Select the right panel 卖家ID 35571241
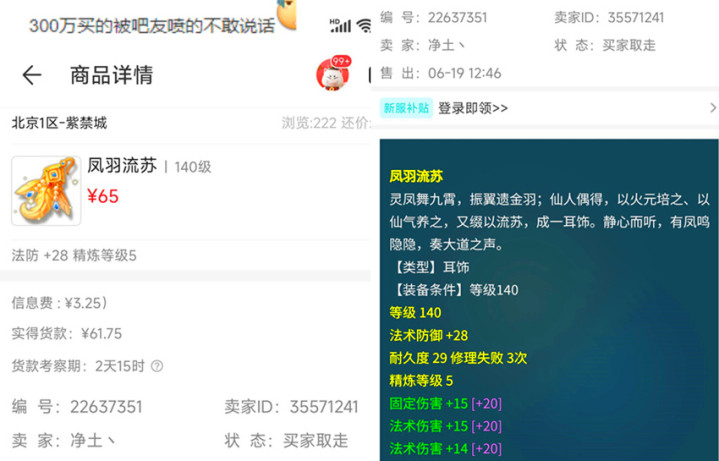The image size is (719, 461). pos(609,17)
